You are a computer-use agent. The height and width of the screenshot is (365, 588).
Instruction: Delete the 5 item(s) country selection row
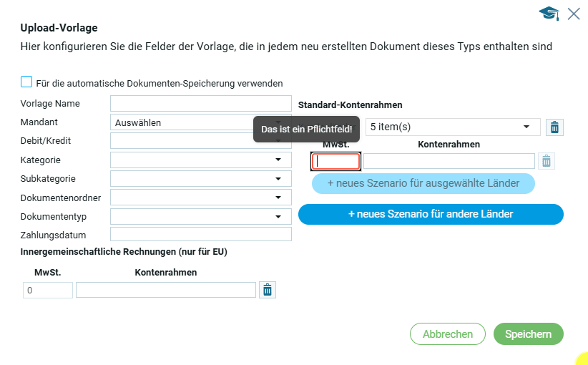tap(554, 127)
